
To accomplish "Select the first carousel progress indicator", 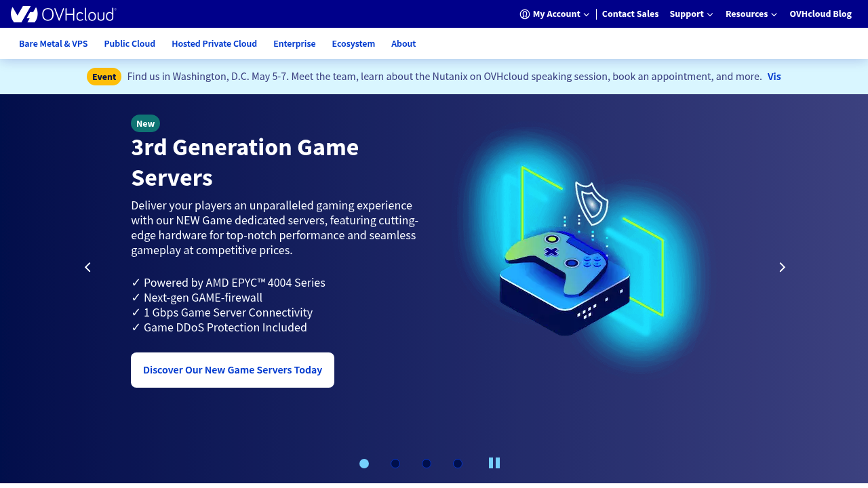I will (363, 463).
